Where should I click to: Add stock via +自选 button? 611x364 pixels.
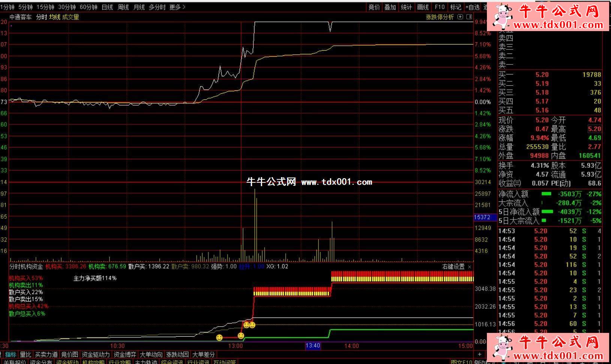click(x=473, y=7)
